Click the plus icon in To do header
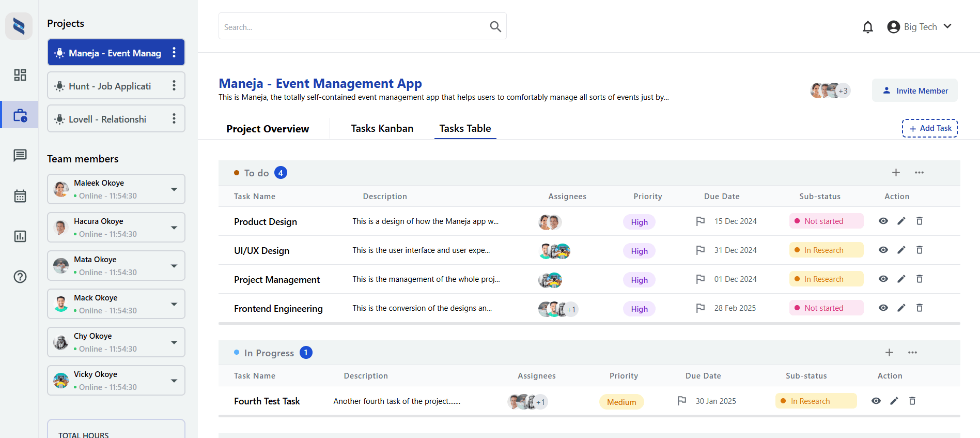Viewport: 980px width, 438px height. pos(896,173)
